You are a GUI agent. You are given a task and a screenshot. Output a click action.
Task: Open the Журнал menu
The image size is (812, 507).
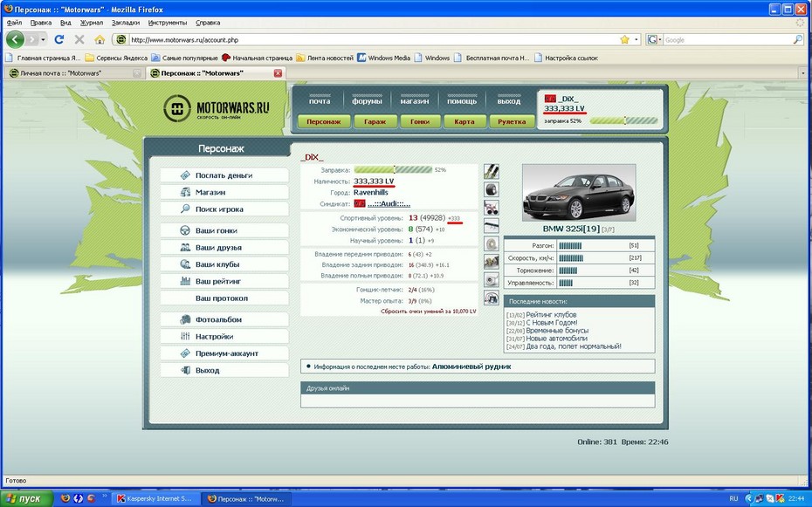point(92,23)
